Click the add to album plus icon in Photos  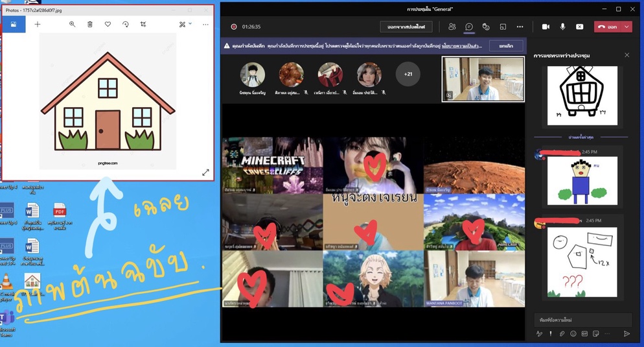(38, 25)
